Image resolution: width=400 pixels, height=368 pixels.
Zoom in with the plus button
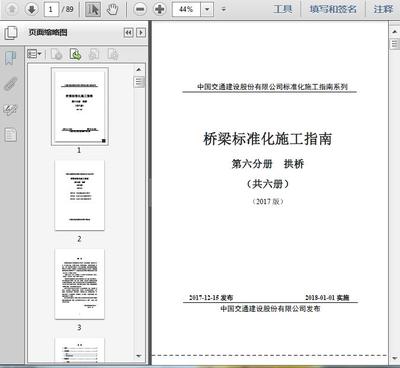click(x=160, y=9)
